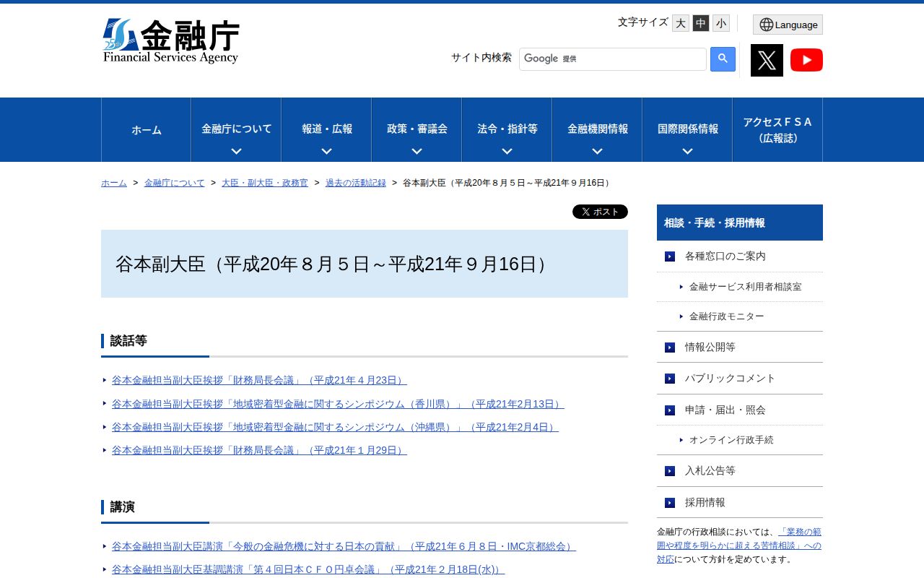Click arrow icon beside 採用情報
Screen dimensions: 924x578
pos(670,503)
